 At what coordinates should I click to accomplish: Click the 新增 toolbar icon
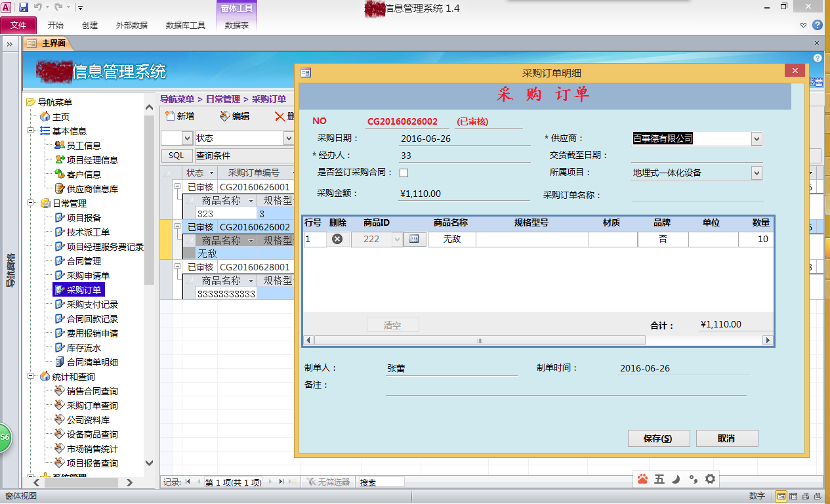tap(170, 117)
